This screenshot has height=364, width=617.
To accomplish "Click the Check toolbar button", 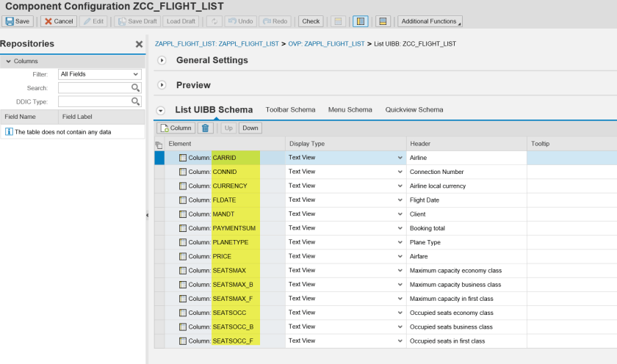I will click(x=311, y=21).
